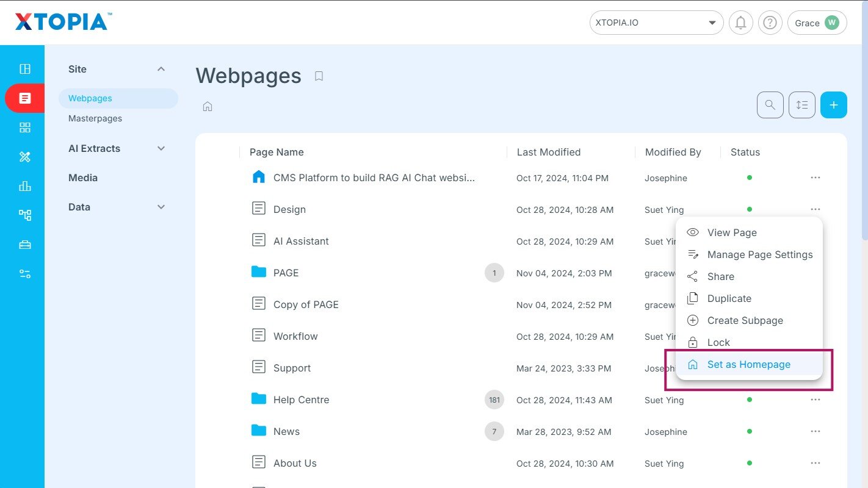Choose Duplicate from the context menu
Screen dimensions: 868x488
tap(729, 299)
